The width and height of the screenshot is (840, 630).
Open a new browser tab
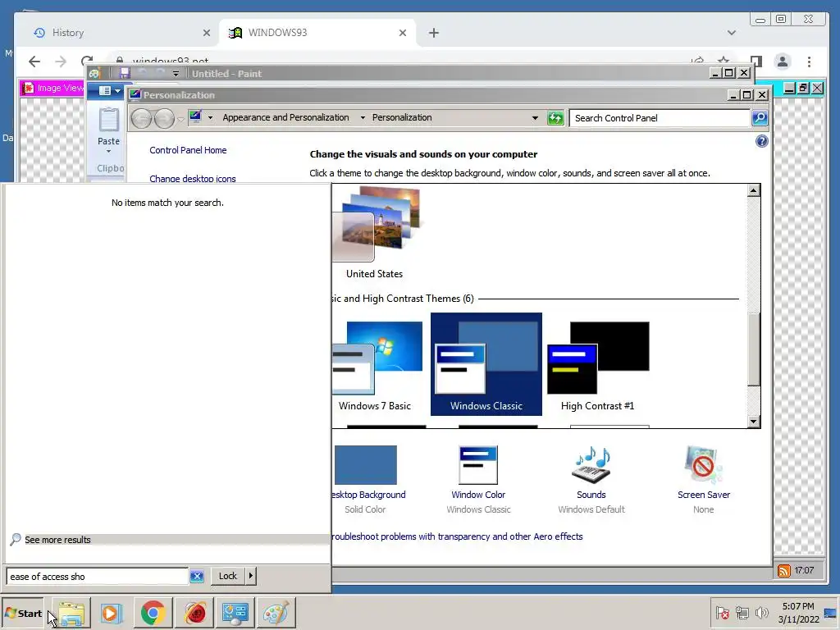(x=434, y=33)
